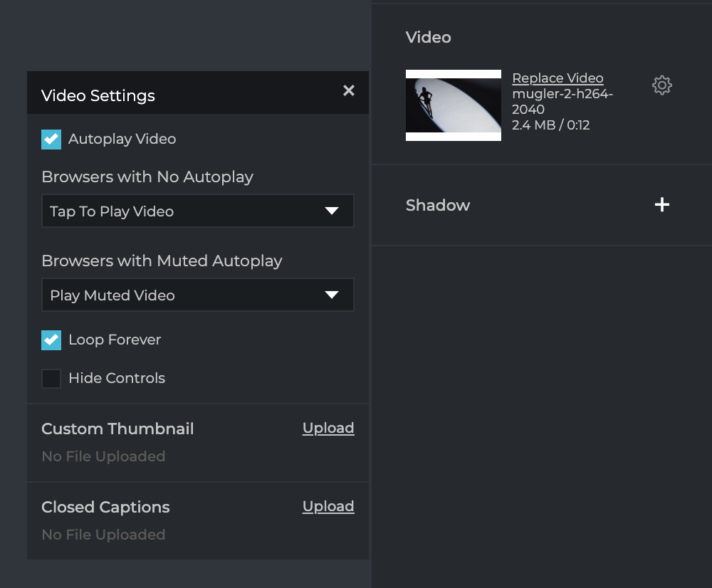This screenshot has height=588, width=712.
Task: Click the Video Settings panel title
Action: pyautogui.click(x=98, y=95)
